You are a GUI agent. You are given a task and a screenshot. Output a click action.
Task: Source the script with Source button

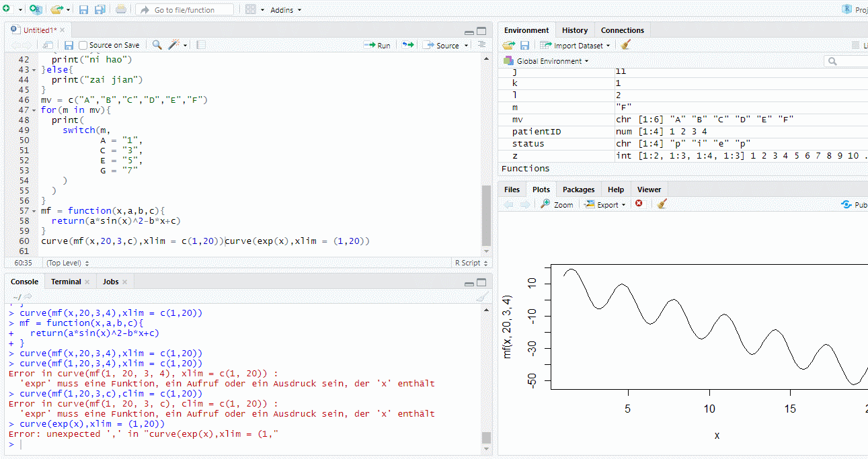(441, 45)
